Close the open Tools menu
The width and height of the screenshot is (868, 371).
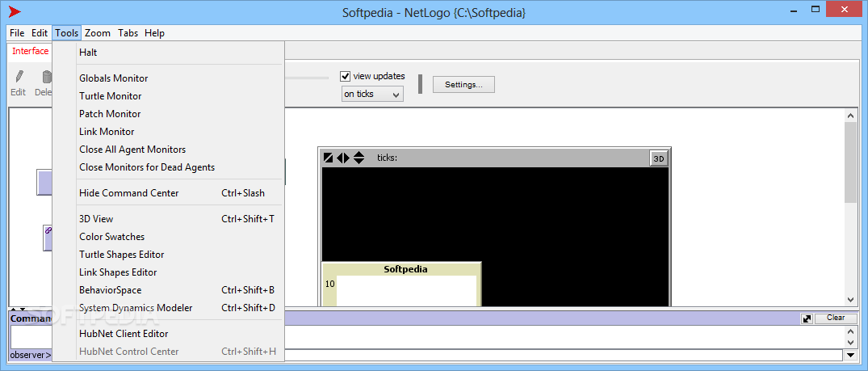coord(66,33)
